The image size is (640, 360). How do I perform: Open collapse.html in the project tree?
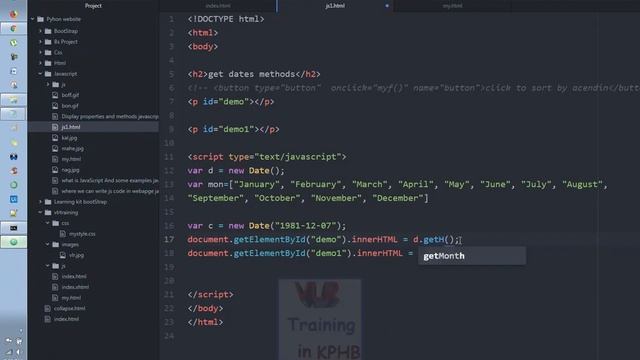point(69,308)
